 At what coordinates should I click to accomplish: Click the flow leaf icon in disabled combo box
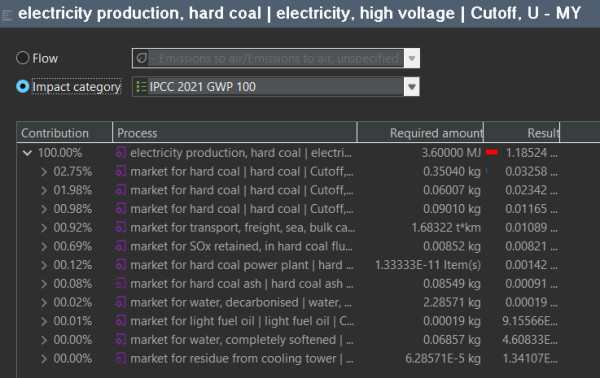(142, 59)
